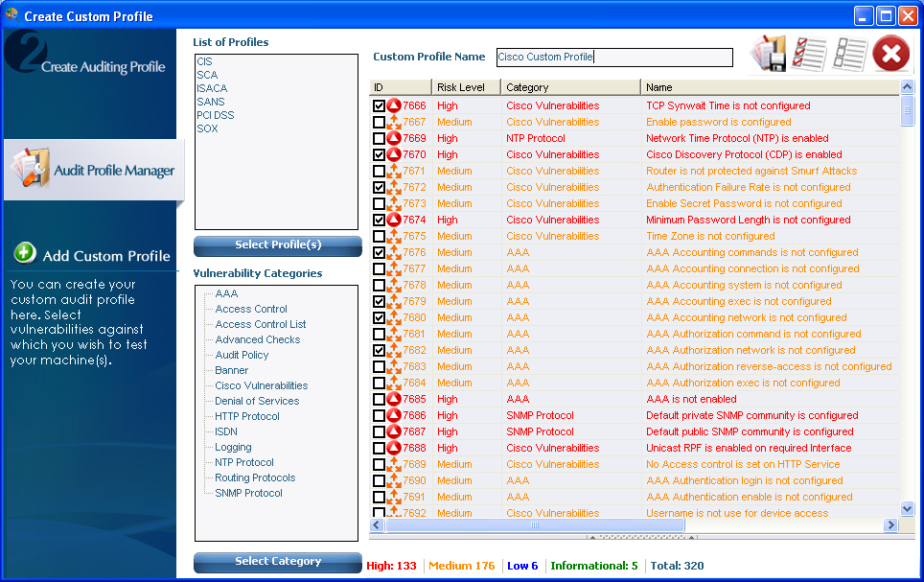
Task: Select the Access Control category
Action: click(251, 309)
